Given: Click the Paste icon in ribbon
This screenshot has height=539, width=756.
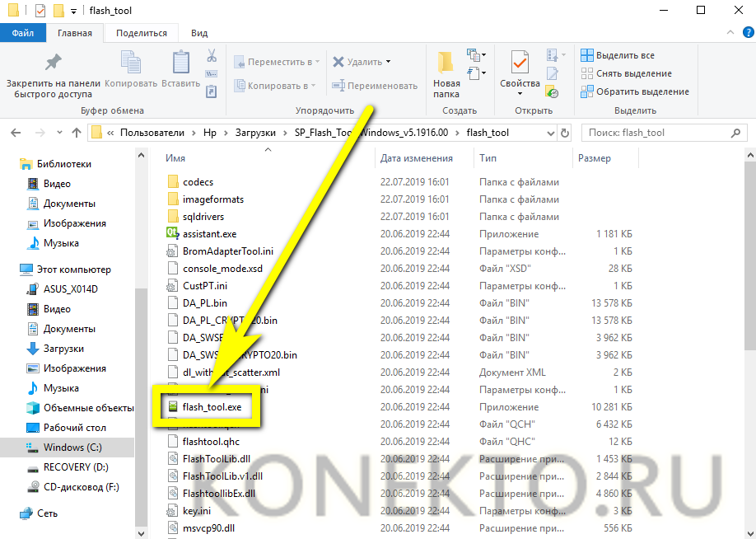Looking at the screenshot, I should (x=180, y=64).
